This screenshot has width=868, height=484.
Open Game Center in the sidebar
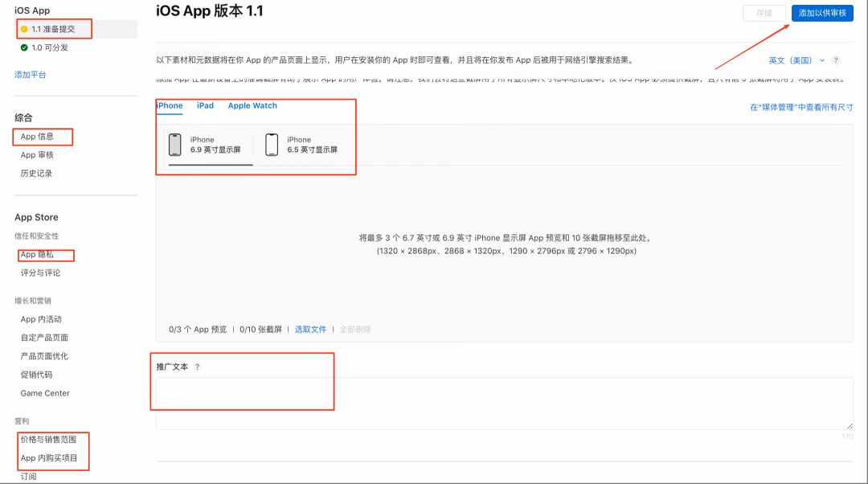click(45, 393)
